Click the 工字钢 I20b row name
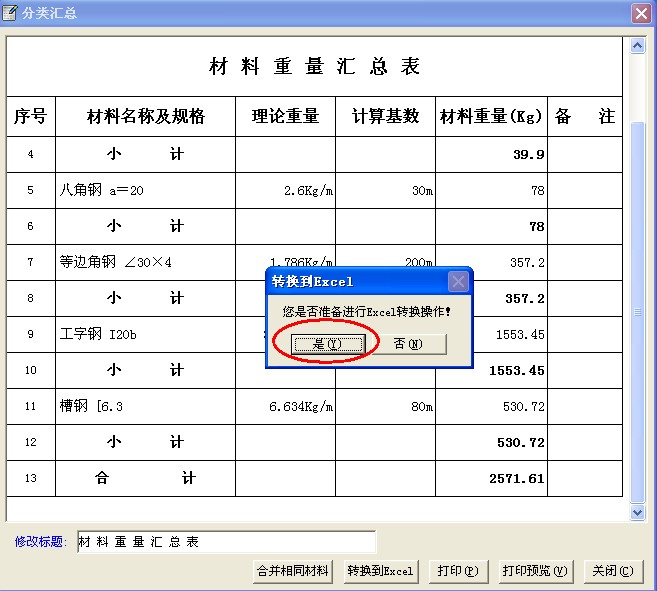This screenshot has width=657, height=591. (x=145, y=334)
